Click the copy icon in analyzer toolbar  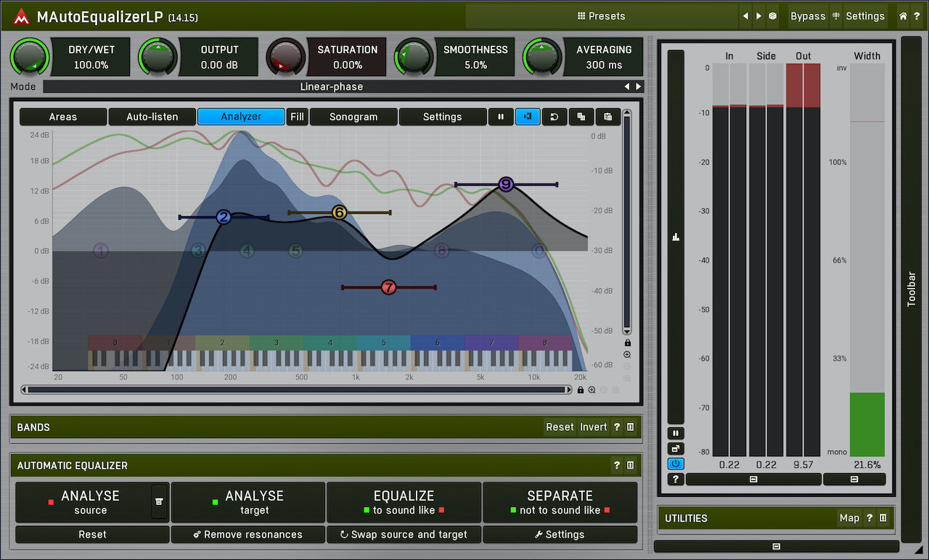click(x=581, y=117)
